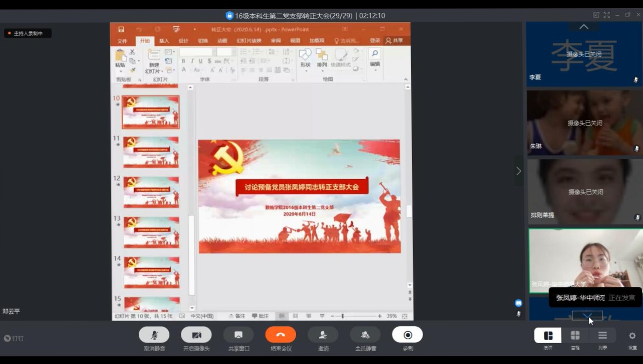
Task: End the meeting with 结束会议
Action: pos(280,335)
